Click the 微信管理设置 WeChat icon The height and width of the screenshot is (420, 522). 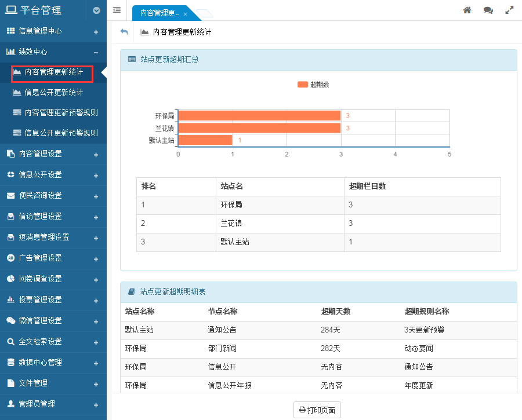coord(10,320)
